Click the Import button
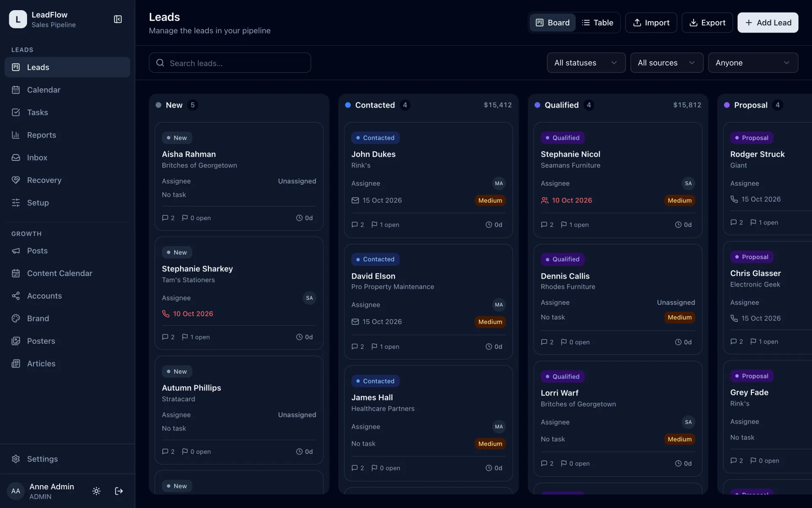The height and width of the screenshot is (508, 812). 651,22
